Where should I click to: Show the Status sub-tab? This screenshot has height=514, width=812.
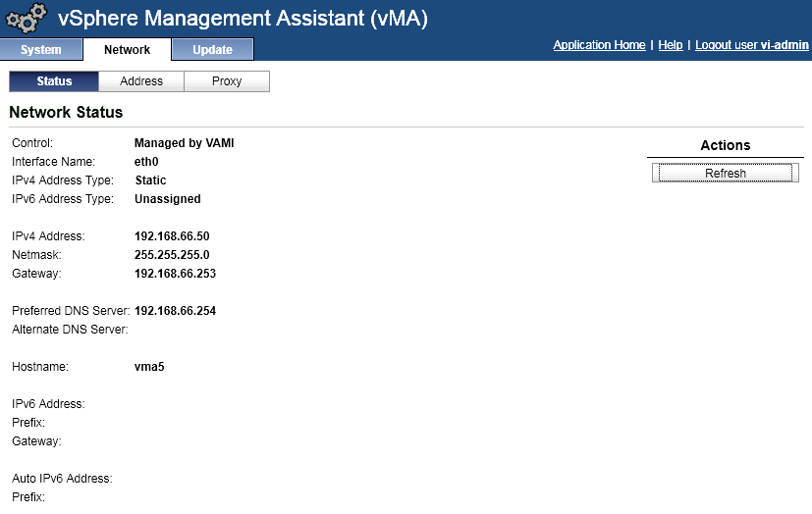pos(54,81)
